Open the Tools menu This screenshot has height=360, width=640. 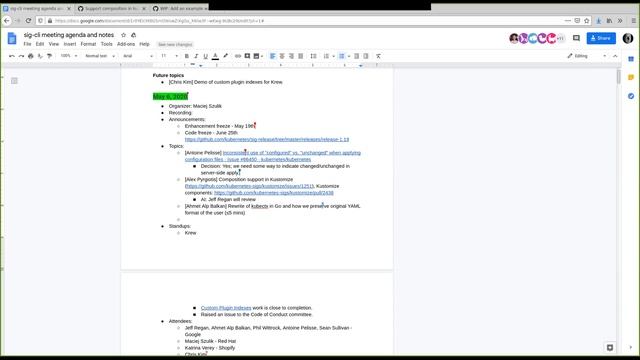click(x=107, y=44)
